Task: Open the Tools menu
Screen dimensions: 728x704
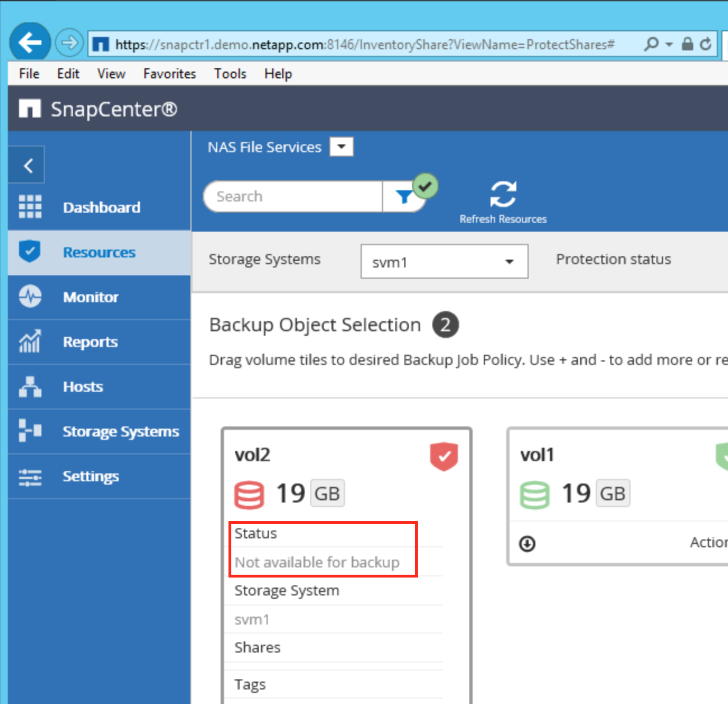Action: click(230, 74)
